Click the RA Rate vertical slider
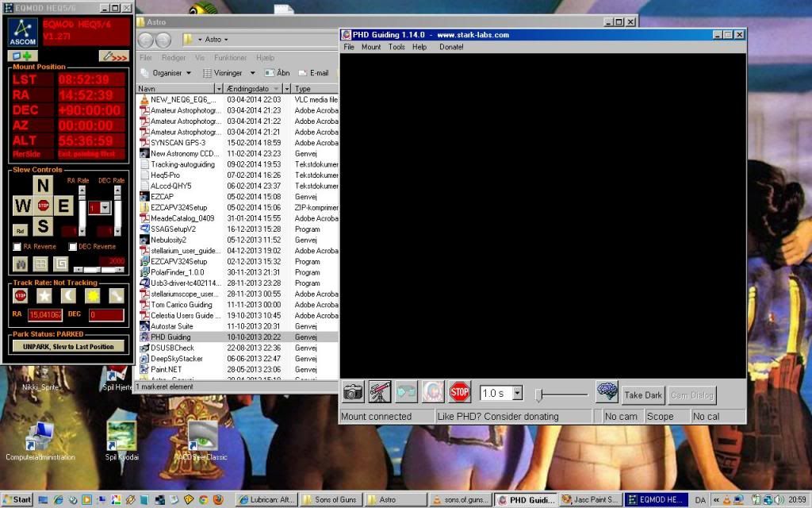812x508 pixels. [x=82, y=210]
